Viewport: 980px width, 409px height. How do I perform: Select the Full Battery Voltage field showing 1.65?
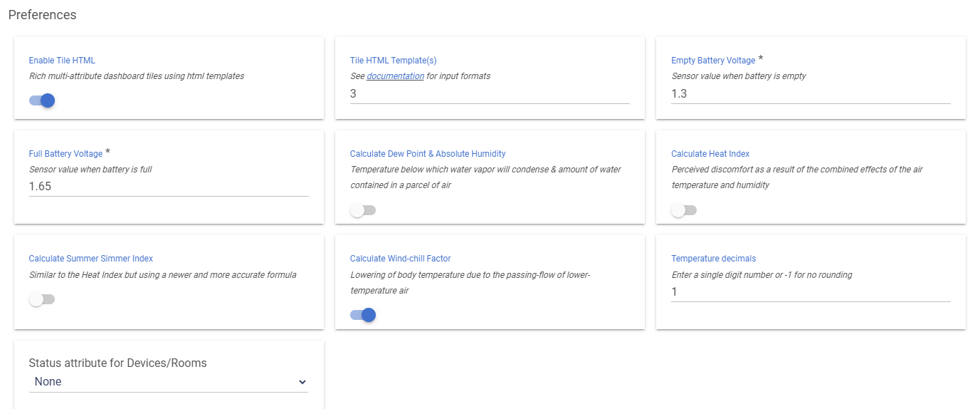click(x=169, y=187)
